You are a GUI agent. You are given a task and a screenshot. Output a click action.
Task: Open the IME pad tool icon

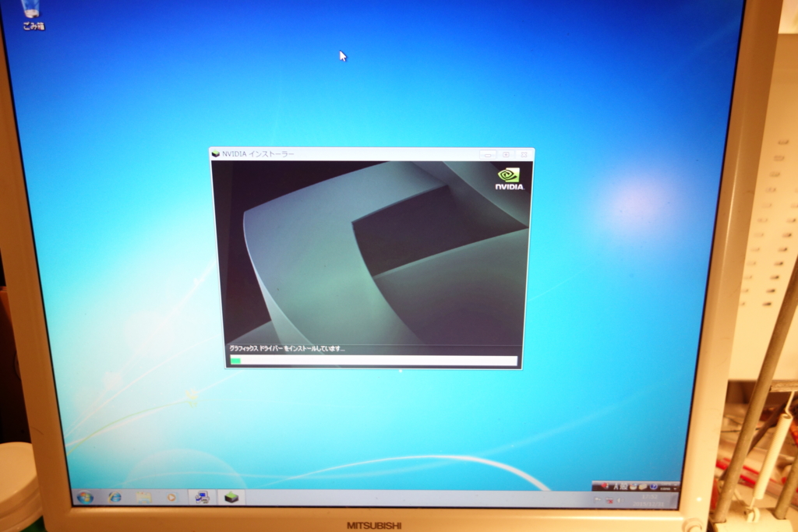coord(633,486)
